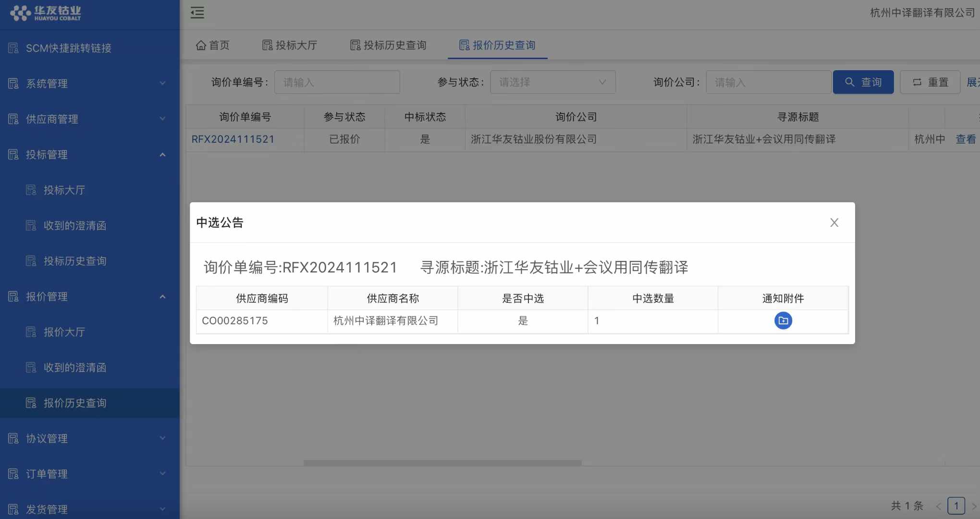
Task: Open the RFX2024111521 inquiry link
Action: click(233, 139)
